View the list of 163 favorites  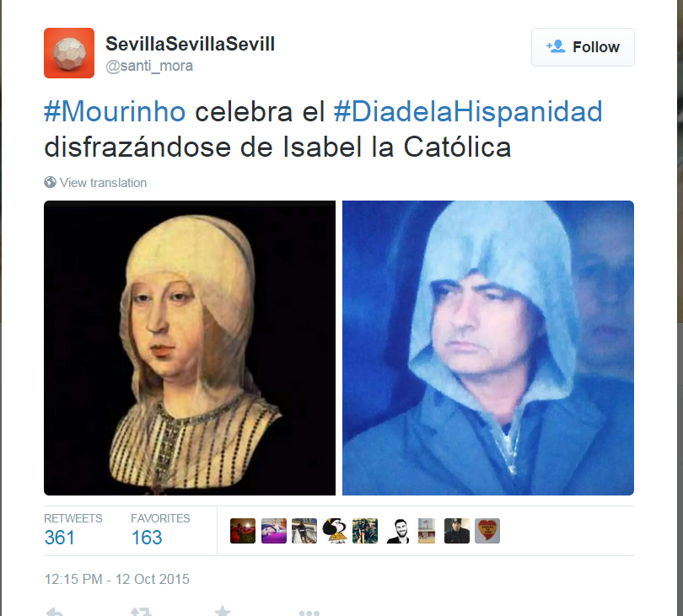tap(160, 530)
